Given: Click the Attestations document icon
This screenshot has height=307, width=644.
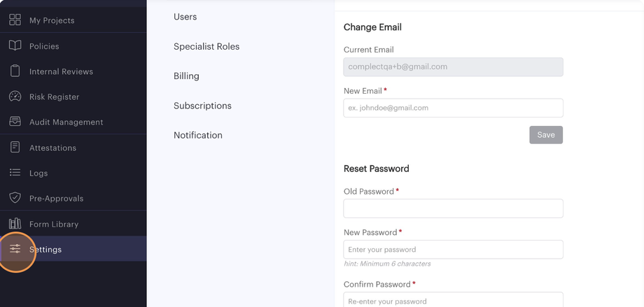Looking at the screenshot, I should pyautogui.click(x=15, y=148).
